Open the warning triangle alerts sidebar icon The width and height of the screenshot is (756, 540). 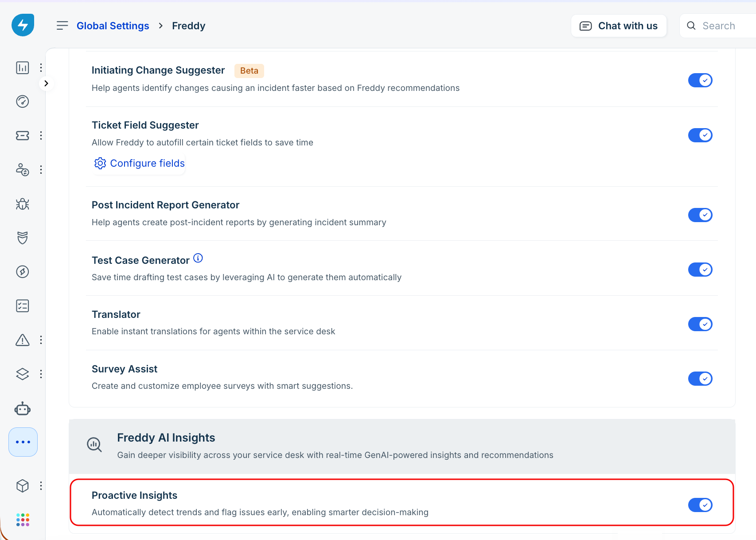coord(23,340)
